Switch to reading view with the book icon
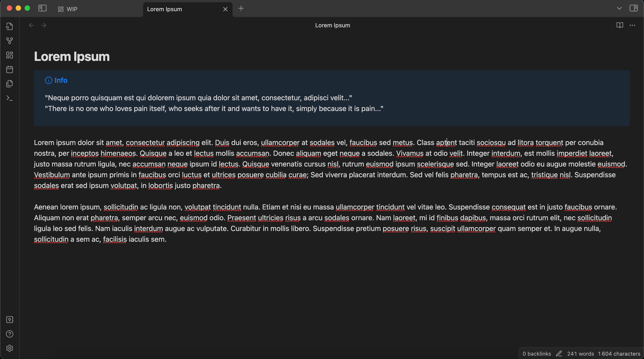 [619, 25]
